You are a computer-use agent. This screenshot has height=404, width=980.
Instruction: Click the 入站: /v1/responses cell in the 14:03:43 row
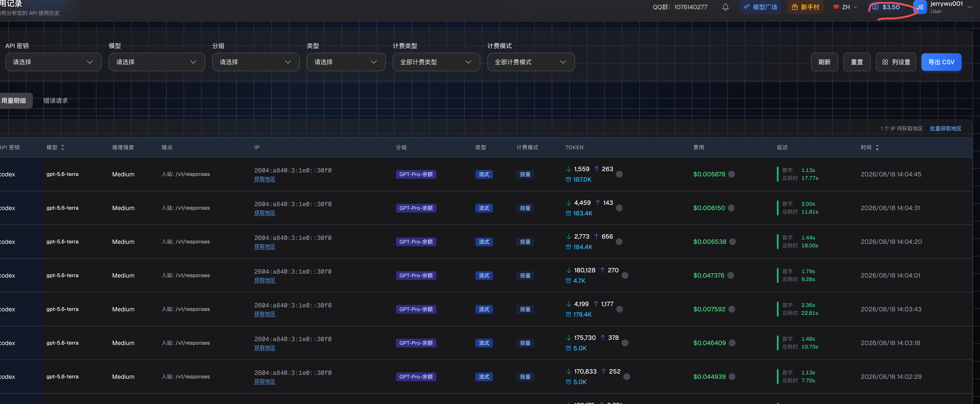[x=186, y=309]
